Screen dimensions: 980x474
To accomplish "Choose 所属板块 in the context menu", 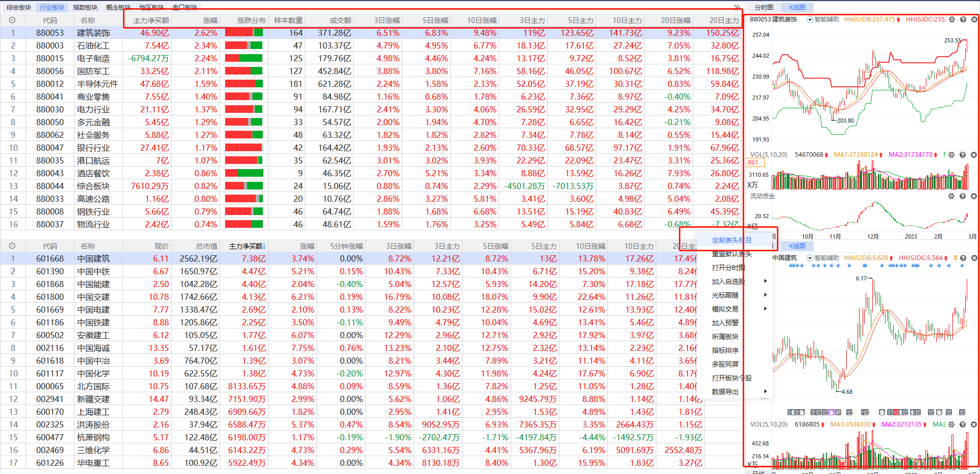I will [725, 336].
